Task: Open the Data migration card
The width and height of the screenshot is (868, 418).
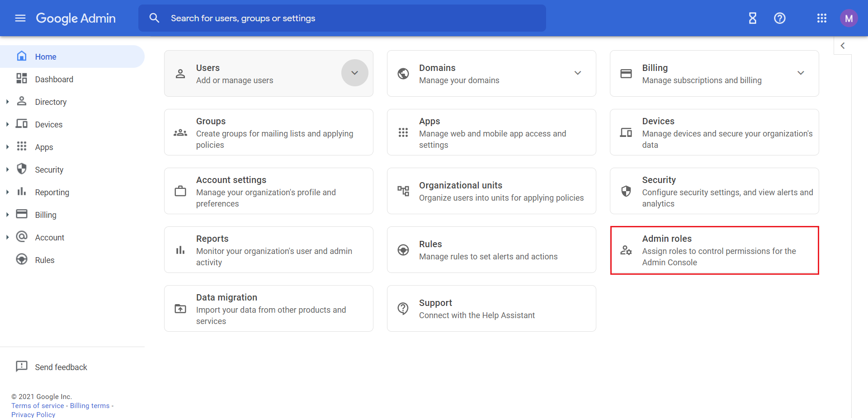Action: [269, 309]
